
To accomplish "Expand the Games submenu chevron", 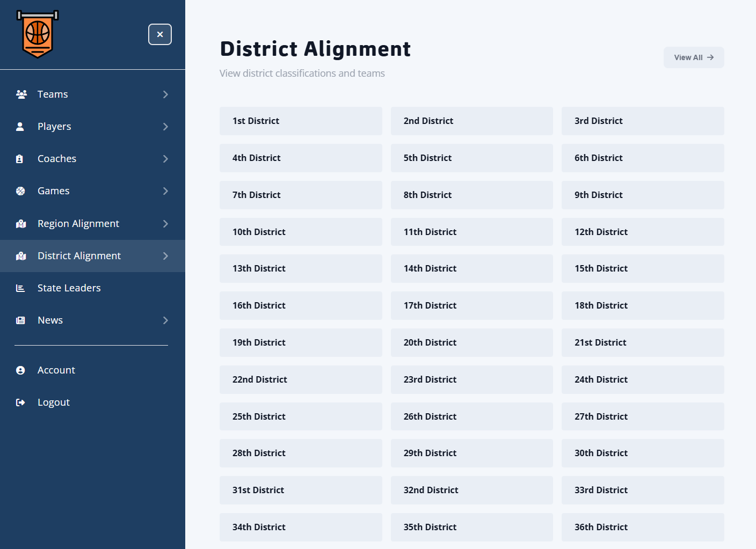I will (165, 191).
